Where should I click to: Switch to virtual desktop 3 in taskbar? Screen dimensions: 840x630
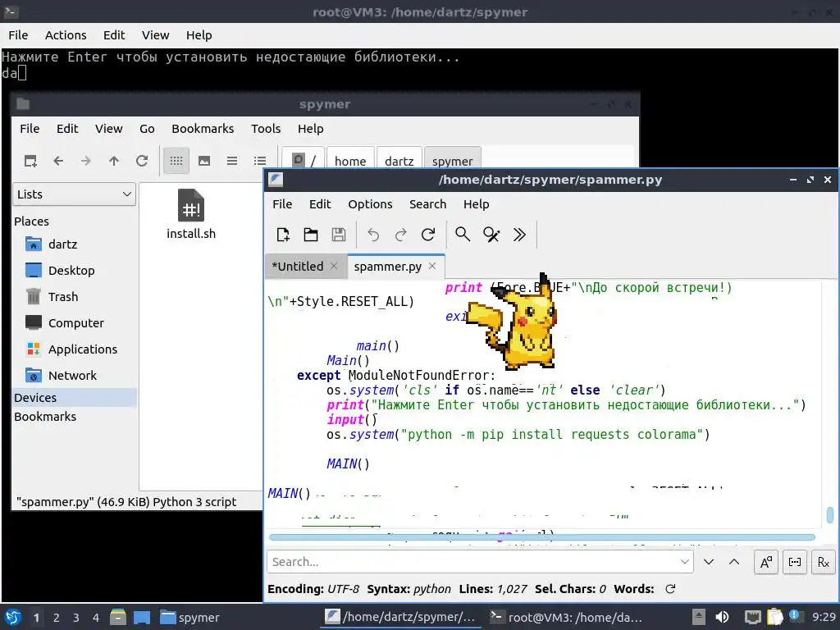click(76, 618)
